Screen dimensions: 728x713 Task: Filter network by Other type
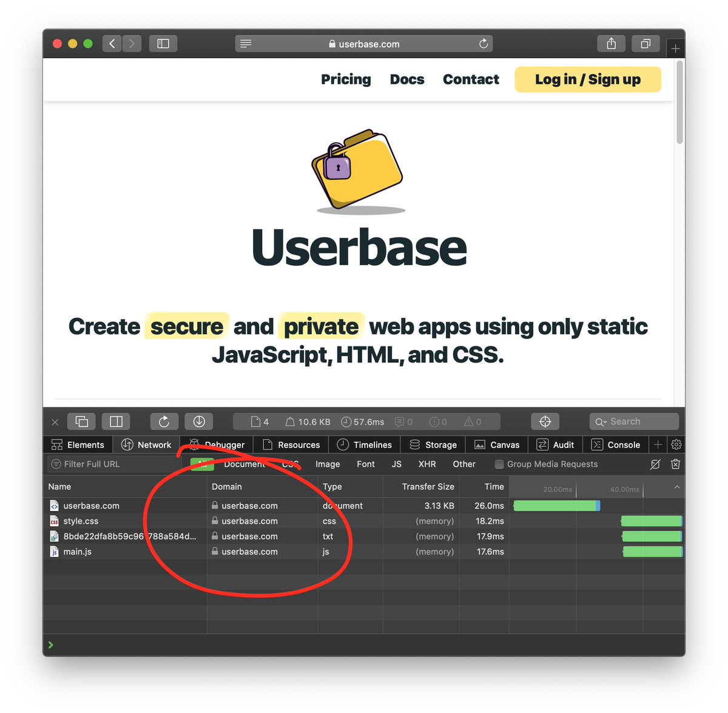(464, 464)
